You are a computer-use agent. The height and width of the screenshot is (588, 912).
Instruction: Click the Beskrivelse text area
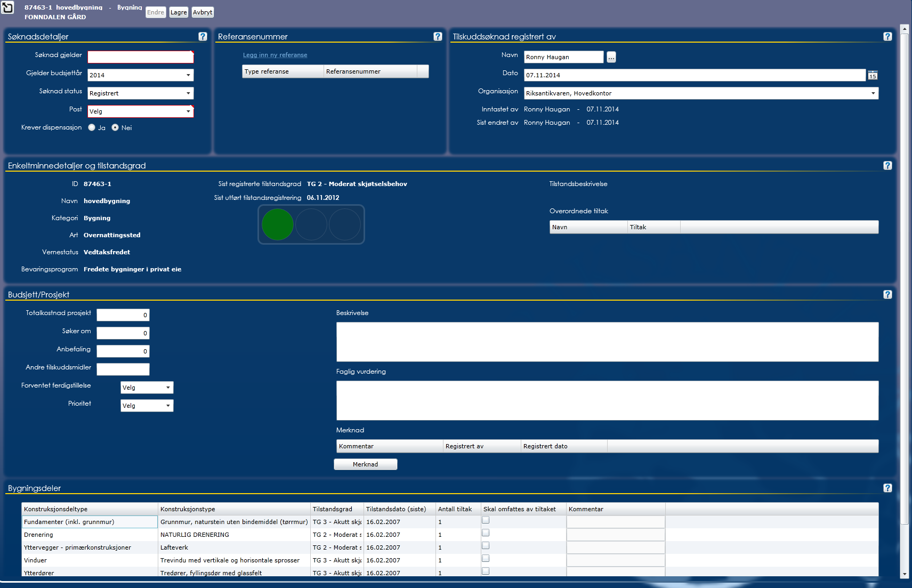pos(608,342)
